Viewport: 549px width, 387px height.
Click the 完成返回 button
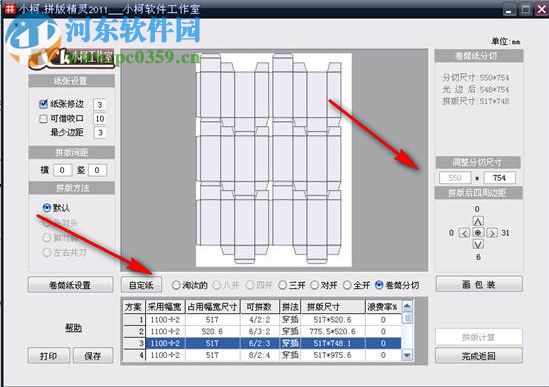coord(479,356)
